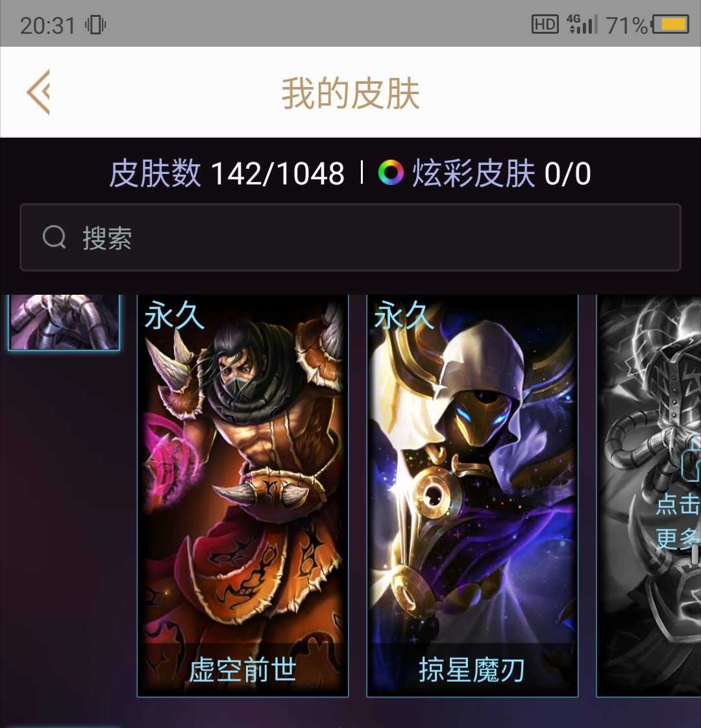Tap the rainbow chroma ring icon
701x728 pixels.
click(x=391, y=173)
